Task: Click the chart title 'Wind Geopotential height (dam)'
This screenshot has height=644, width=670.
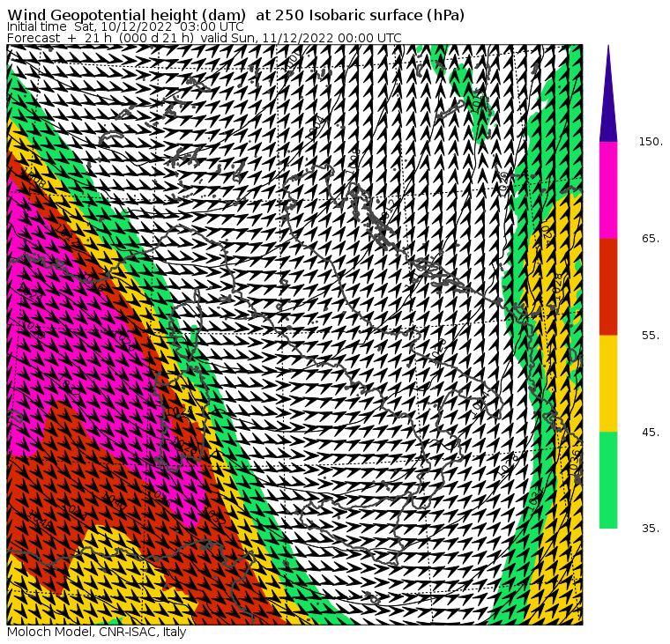Action: (126, 15)
